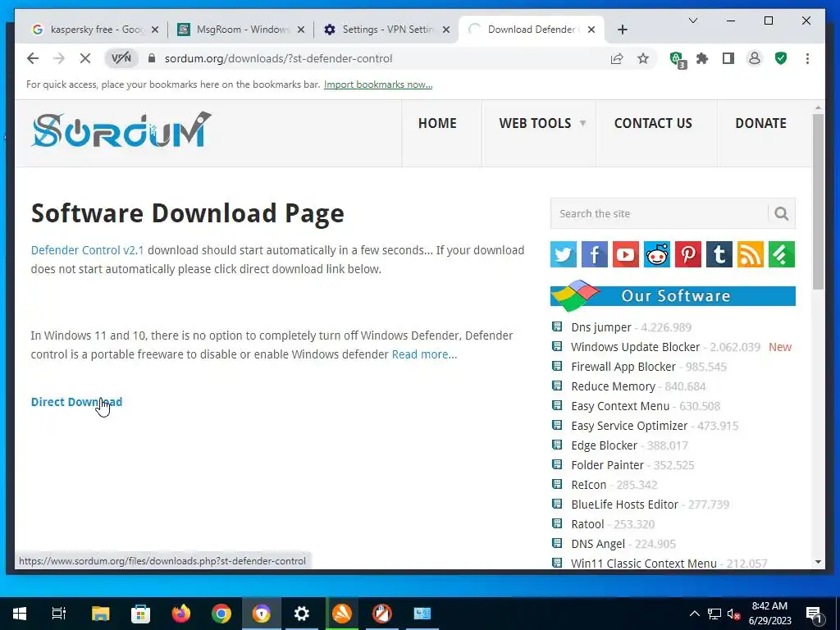Click the YouTube social icon
Screen dimensions: 840x630
pyautogui.click(x=625, y=254)
